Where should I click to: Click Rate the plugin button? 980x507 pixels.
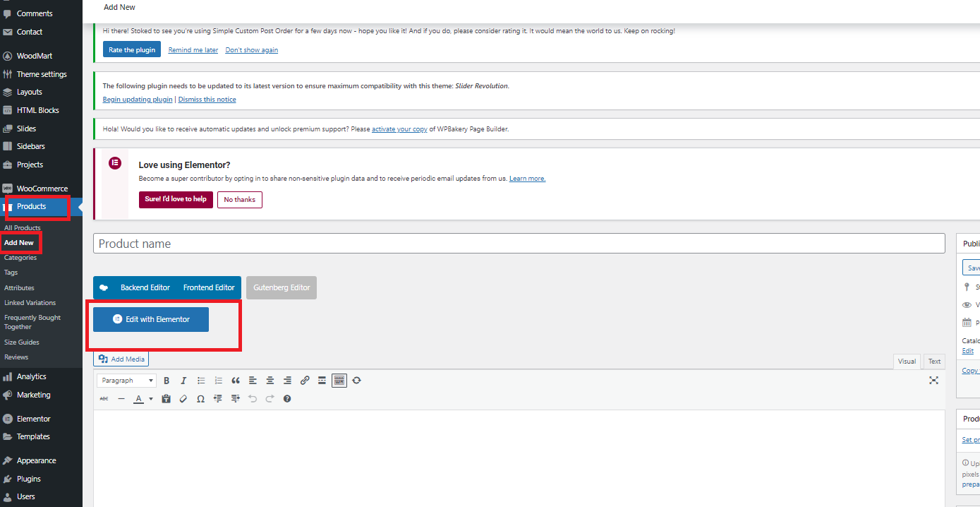coord(132,50)
